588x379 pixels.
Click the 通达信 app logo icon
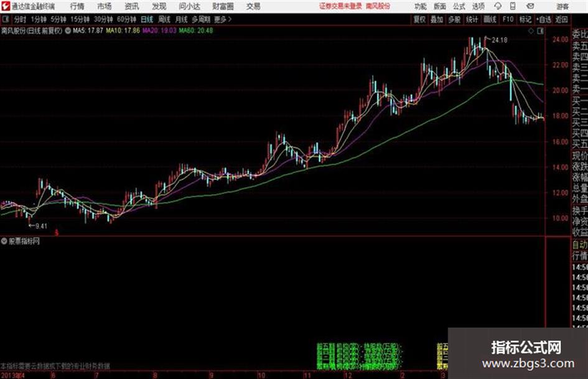(x=5, y=6)
